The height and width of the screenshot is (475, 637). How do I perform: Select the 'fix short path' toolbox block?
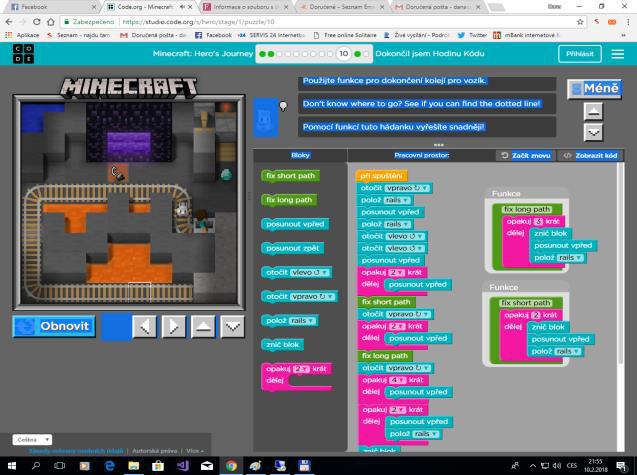290,176
